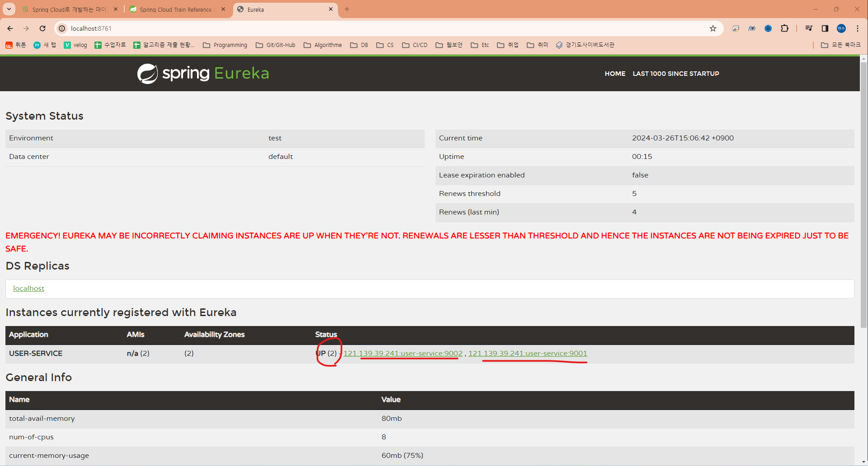
Task: Close the Eureka browser tab
Action: (x=331, y=9)
